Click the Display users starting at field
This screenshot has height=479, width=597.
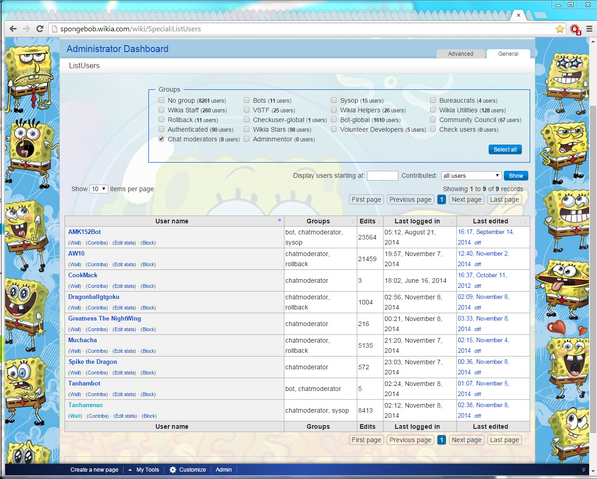pyautogui.click(x=382, y=176)
